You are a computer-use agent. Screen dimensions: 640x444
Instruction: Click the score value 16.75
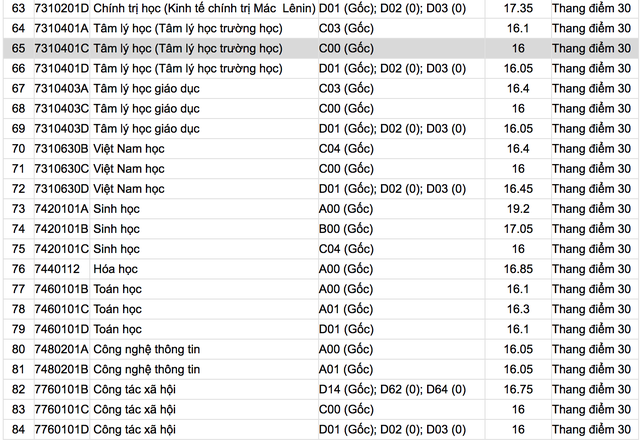(x=517, y=388)
